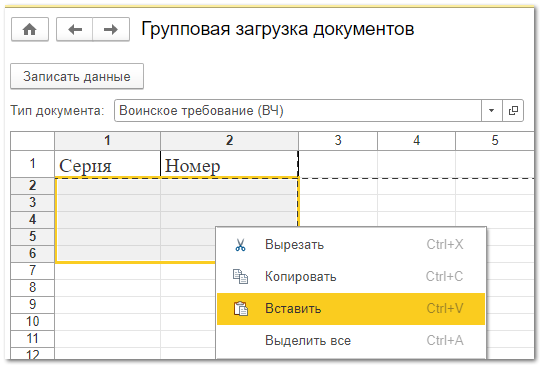Select row 8 header
Viewport: 543px width, 368px height.
(x=33, y=287)
